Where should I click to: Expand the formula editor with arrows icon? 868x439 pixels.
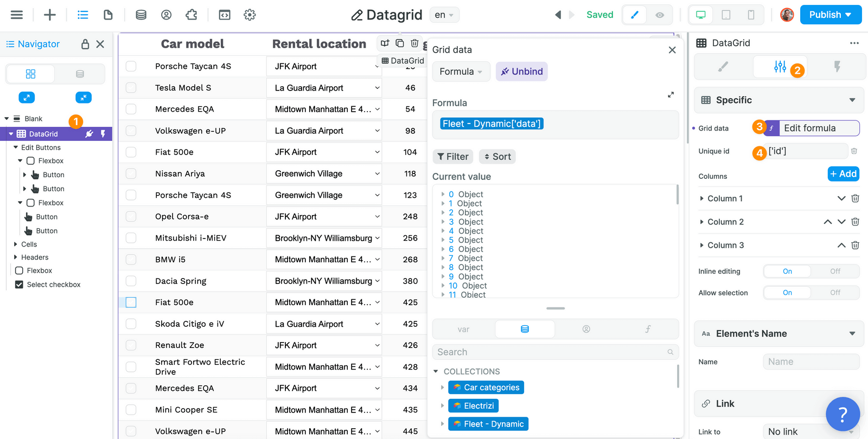(671, 95)
